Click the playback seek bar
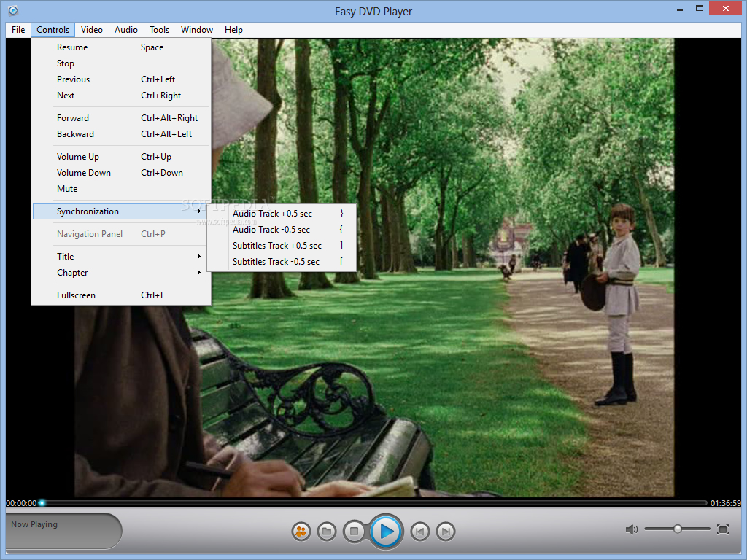747x560 pixels. pos(374,503)
